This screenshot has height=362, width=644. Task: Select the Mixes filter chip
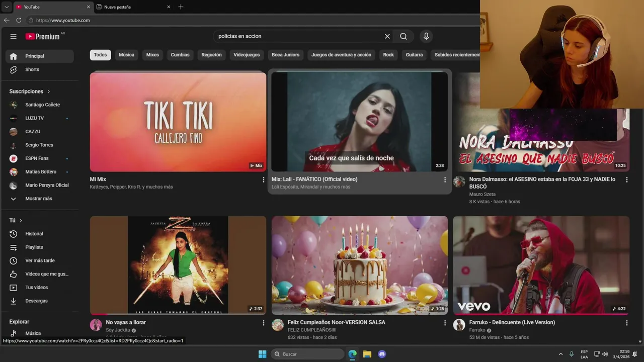[x=152, y=55]
